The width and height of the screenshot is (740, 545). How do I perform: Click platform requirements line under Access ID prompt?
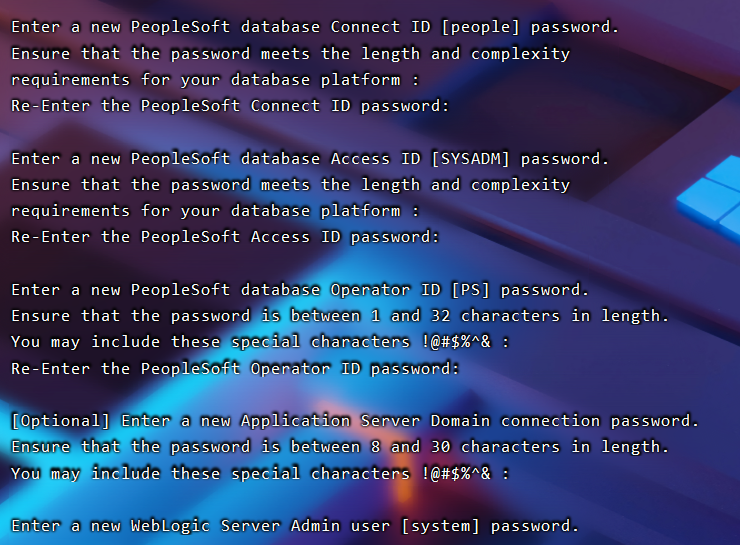point(215,211)
